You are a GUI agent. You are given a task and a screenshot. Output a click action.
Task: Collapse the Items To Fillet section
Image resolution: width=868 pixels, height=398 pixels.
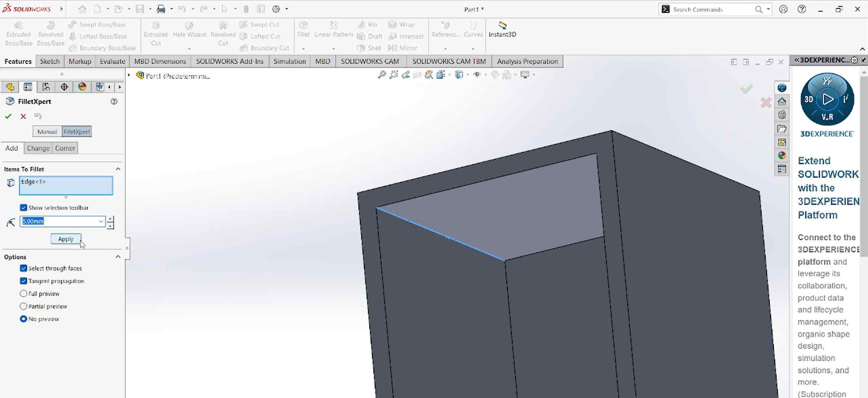(118, 169)
